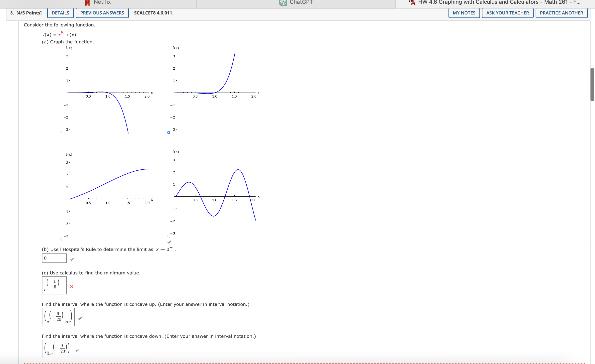The height and width of the screenshot is (364, 595).
Task: Click the green checkmark beside concave down answer
Action: point(77,350)
